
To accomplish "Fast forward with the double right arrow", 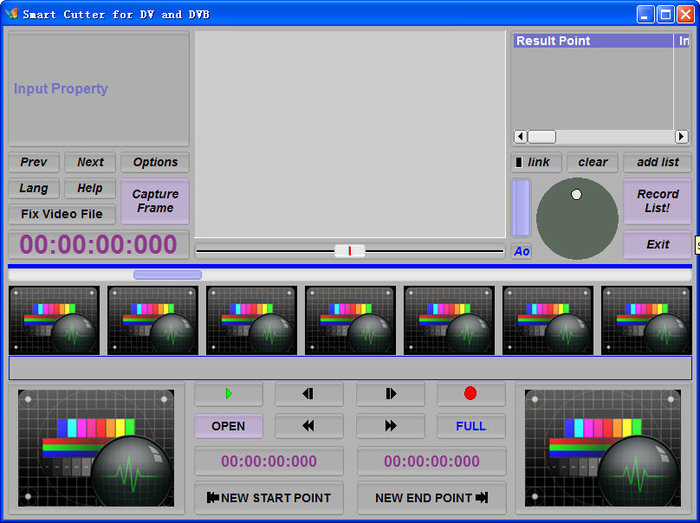I will coord(390,426).
